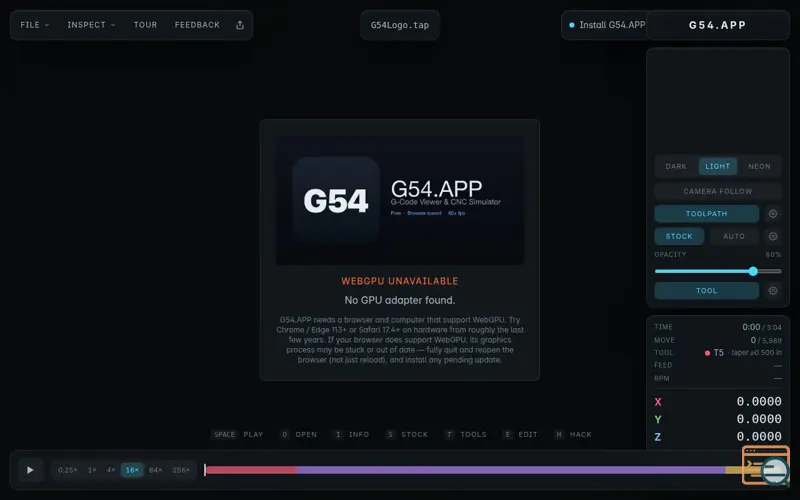Select the LIGHT theme
The image size is (800, 500).
[717, 166]
